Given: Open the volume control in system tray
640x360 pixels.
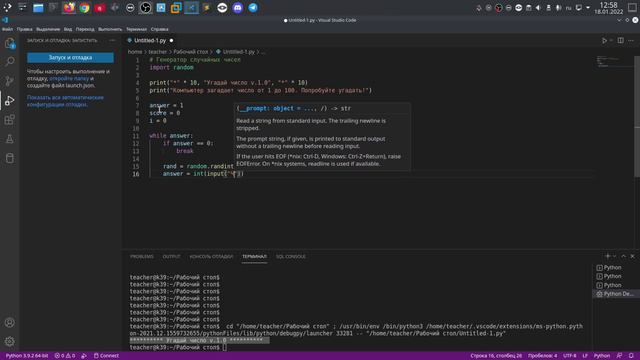Looking at the screenshot, I should (x=538, y=8).
